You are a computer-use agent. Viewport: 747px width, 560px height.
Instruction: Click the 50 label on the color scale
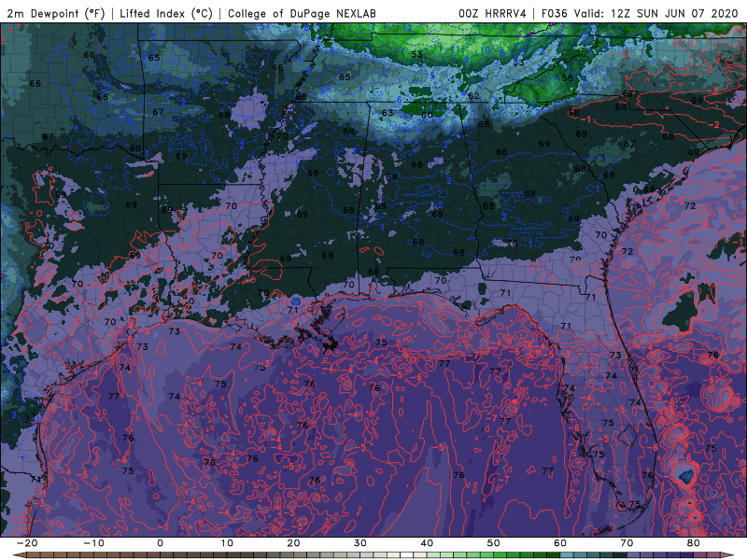(494, 543)
